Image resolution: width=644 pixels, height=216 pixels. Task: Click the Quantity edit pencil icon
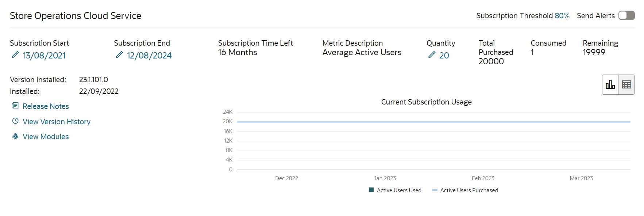click(432, 55)
